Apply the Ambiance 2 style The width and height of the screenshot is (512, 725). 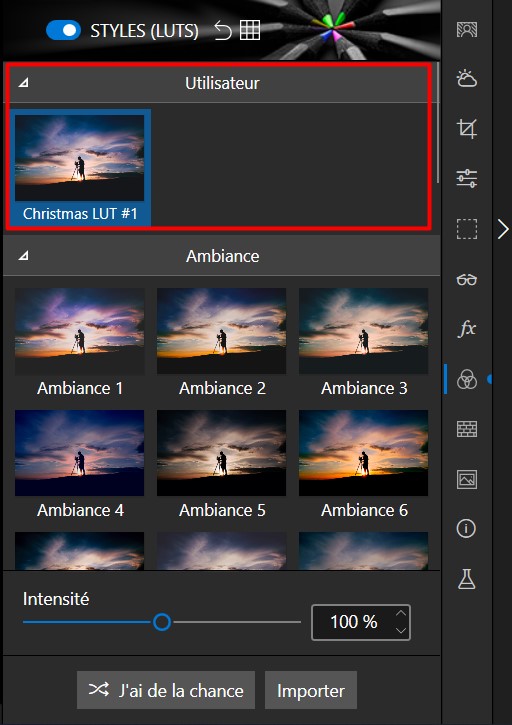tap(222, 343)
